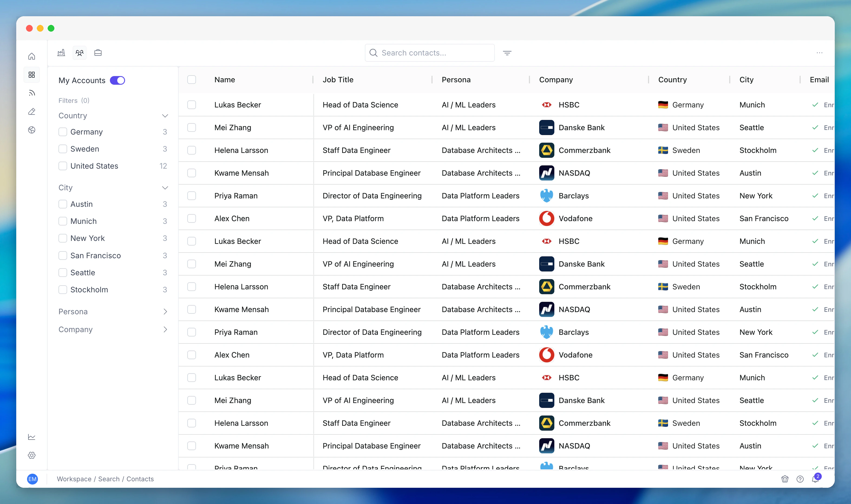This screenshot has height=504, width=851.
Task: Click the Danske Bank logo in second row
Action: point(547,127)
